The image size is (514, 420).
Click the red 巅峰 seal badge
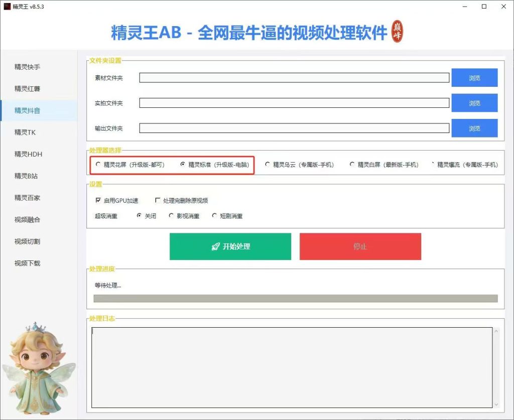(x=398, y=32)
